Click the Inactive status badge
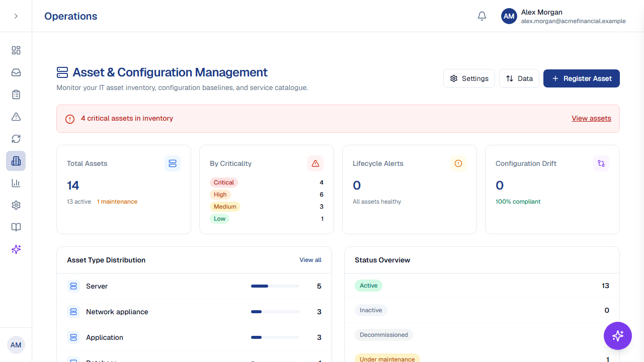644x362 pixels. coord(371,310)
